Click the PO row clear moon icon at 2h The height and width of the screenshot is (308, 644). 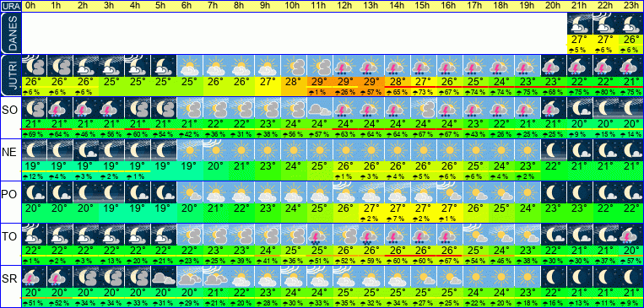pos(85,192)
